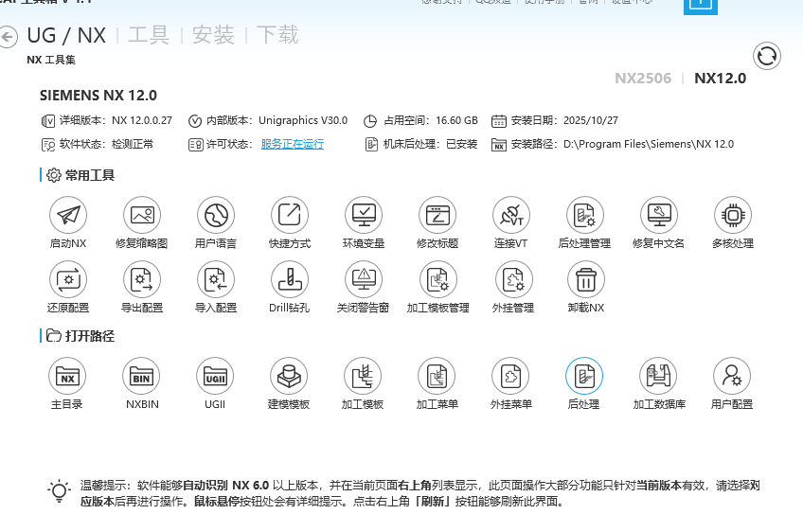Click the 还原配置 restore config icon

point(68,279)
